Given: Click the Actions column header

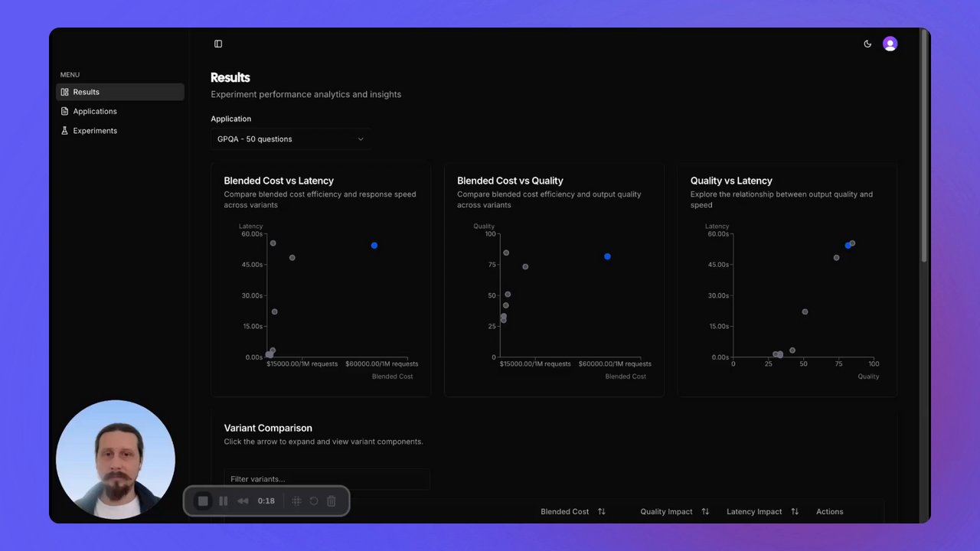Looking at the screenshot, I should (829, 511).
